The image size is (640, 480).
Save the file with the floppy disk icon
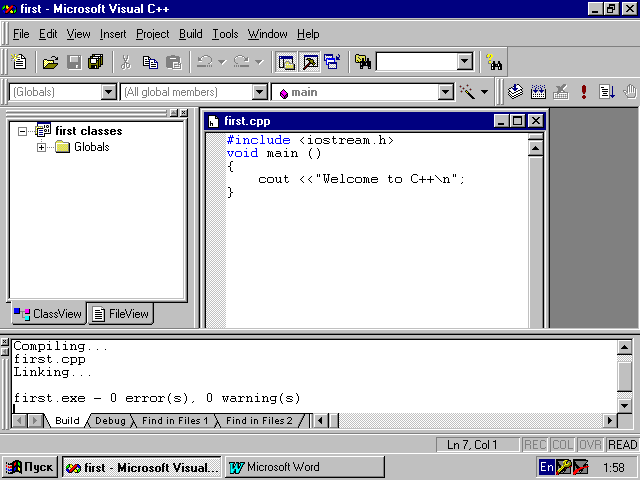click(x=74, y=62)
